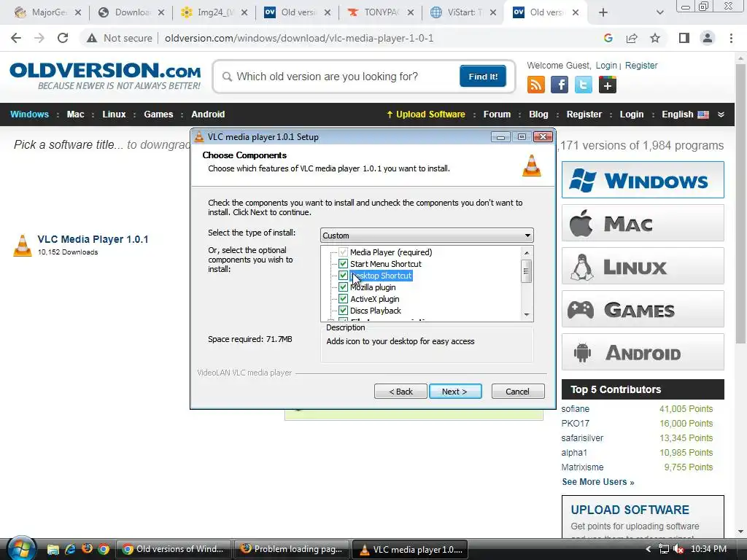The image size is (747, 560).
Task: Click the network tray icon
Action: point(664,549)
